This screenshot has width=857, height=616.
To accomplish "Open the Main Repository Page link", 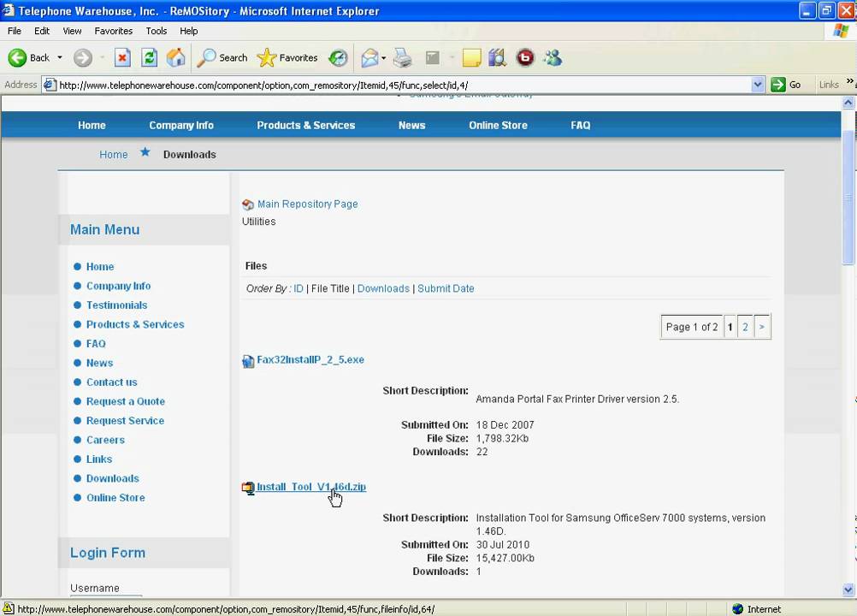I will (308, 204).
